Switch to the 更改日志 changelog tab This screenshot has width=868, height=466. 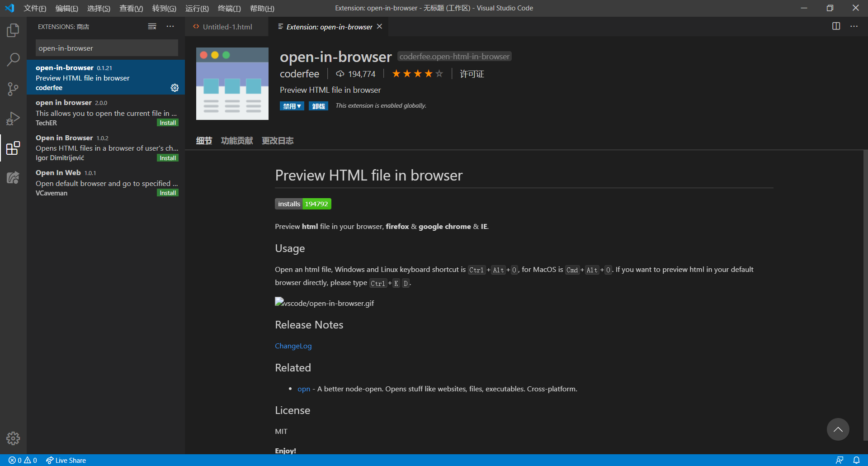coord(278,141)
